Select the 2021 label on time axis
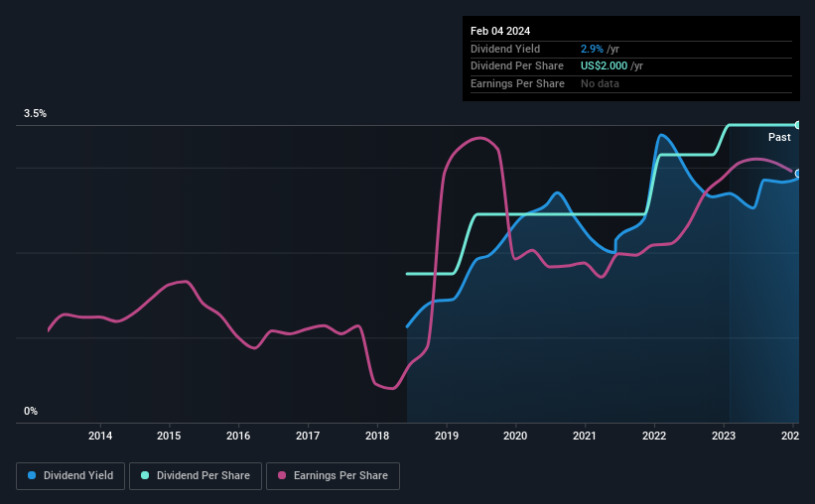Screen dimensions: 815x504 pyautogui.click(x=585, y=436)
